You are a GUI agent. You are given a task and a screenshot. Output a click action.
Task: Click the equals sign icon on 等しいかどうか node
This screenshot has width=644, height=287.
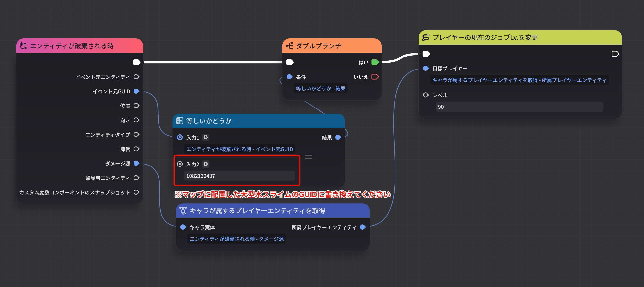pyautogui.click(x=309, y=157)
